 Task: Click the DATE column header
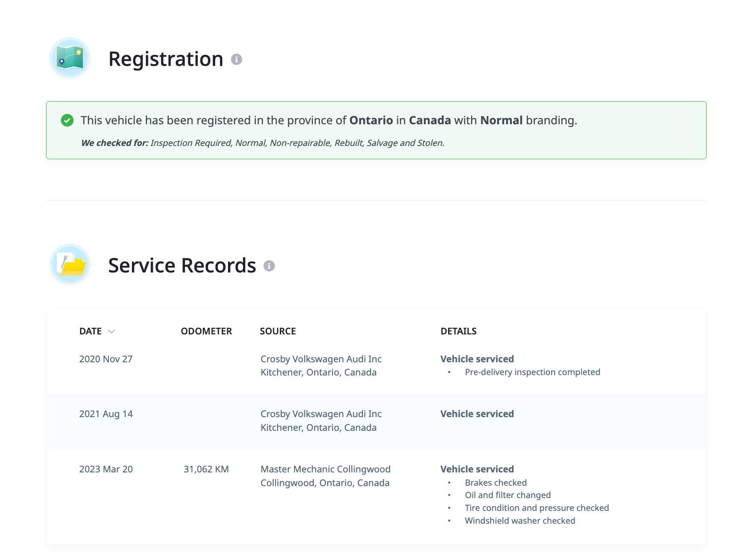90,331
